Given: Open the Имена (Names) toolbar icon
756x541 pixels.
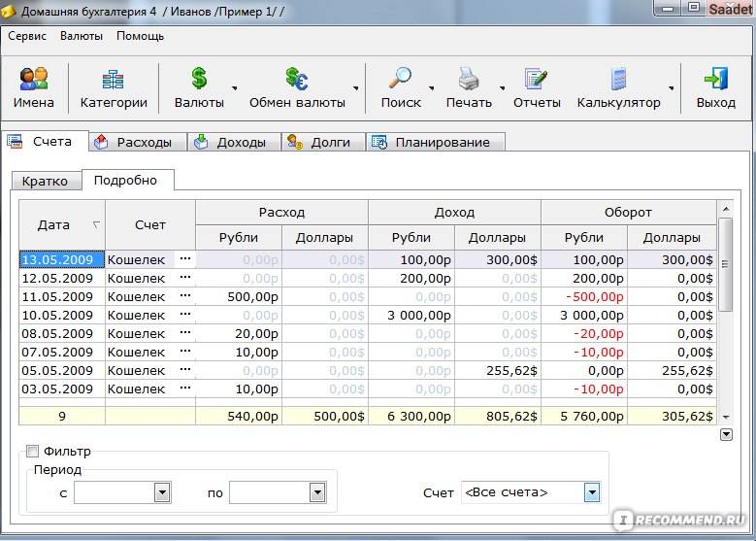Looking at the screenshot, I should 34,87.
